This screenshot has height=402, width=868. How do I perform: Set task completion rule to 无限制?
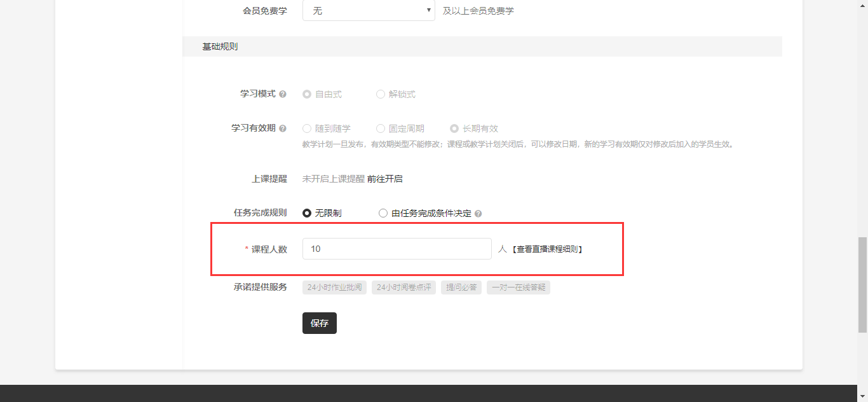pos(307,214)
